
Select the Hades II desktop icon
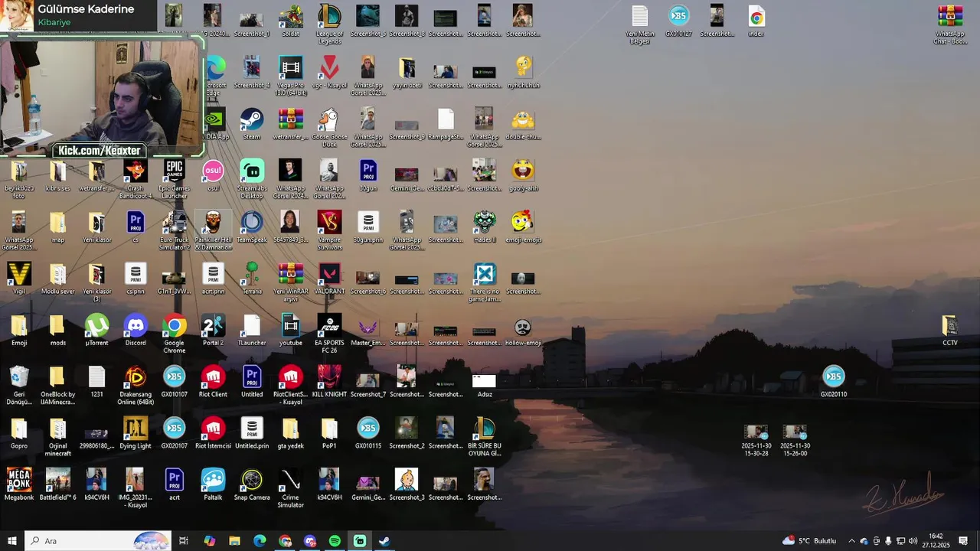(484, 227)
